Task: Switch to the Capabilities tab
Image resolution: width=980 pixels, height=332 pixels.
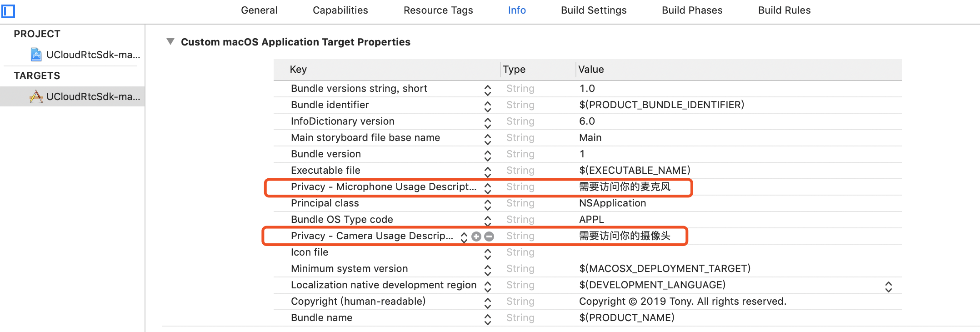Action: (x=340, y=10)
